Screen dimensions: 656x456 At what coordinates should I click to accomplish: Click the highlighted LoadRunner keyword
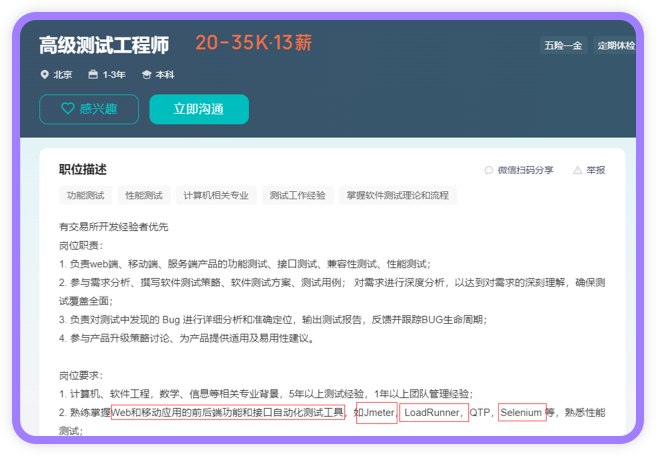coord(434,412)
